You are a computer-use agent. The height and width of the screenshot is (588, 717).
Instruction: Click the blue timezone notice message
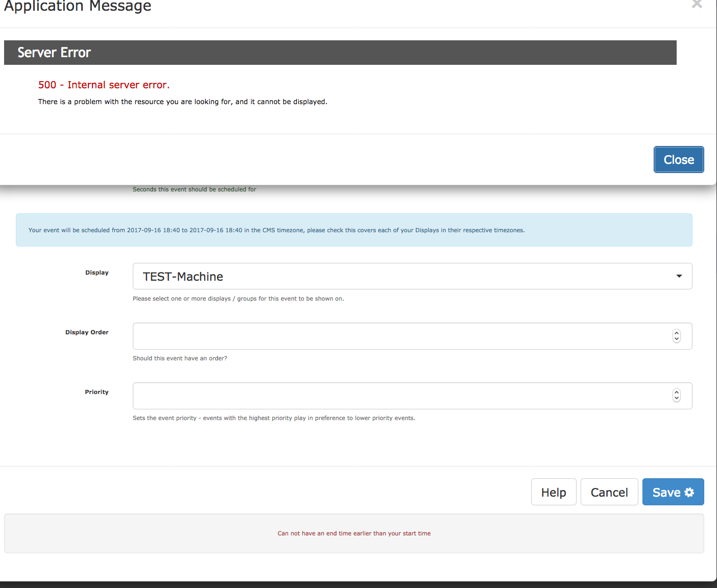tap(354, 230)
